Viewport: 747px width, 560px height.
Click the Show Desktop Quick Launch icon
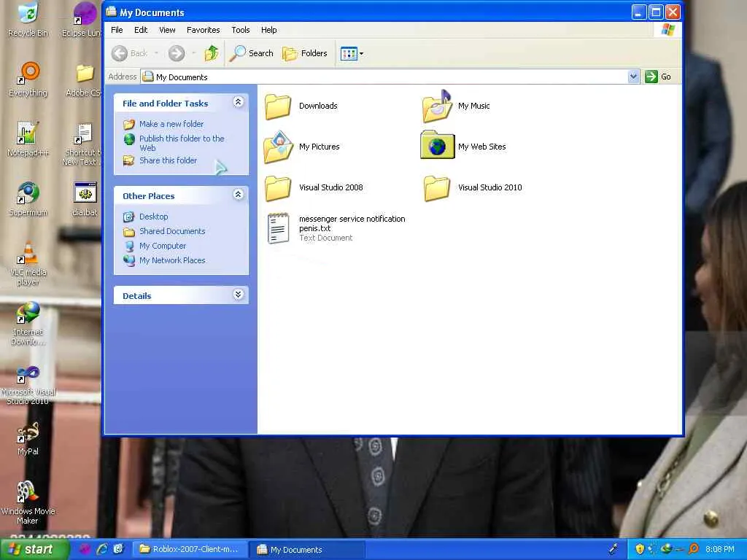click(119, 549)
